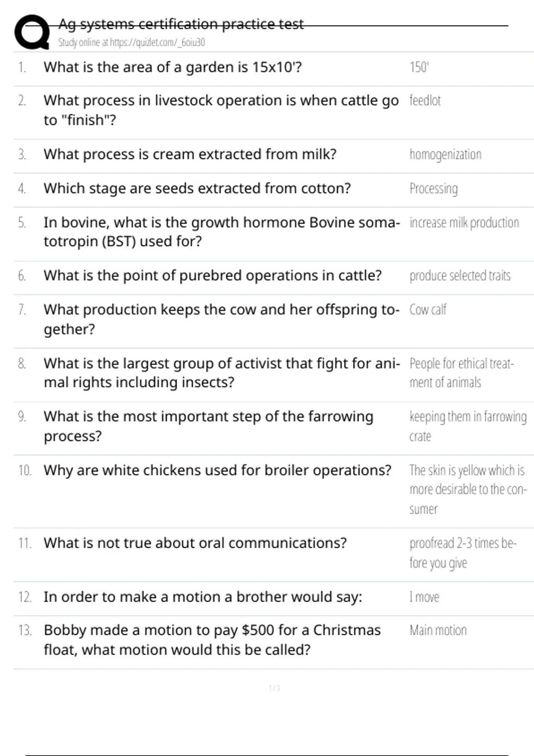The width and height of the screenshot is (534, 756).
Task: Click the answer 150'
Action: tap(419, 67)
